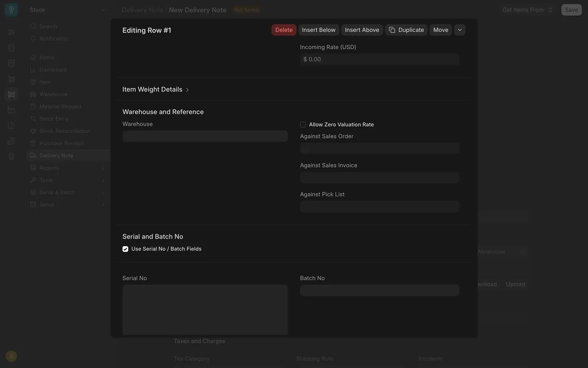588x368 pixels.
Task: Open the hand icon module in the rail
Action: (11, 141)
